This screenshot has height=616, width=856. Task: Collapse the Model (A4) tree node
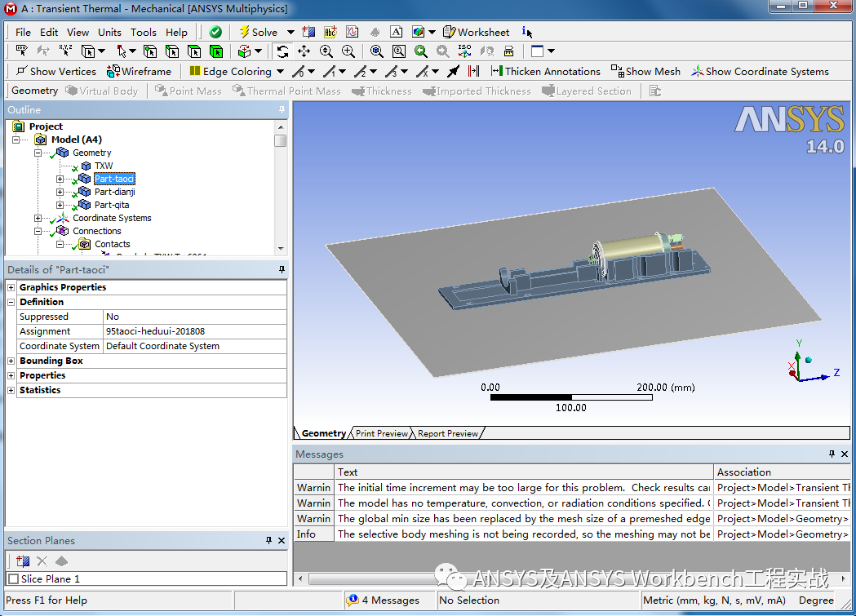point(16,140)
